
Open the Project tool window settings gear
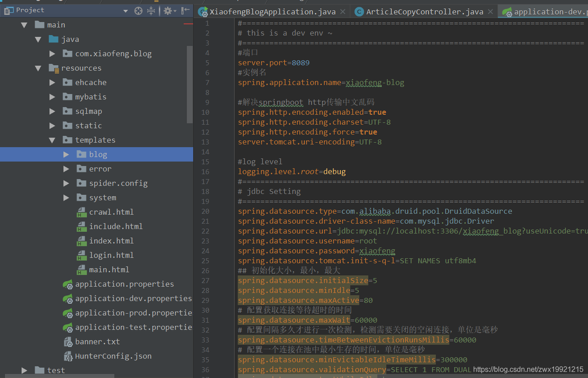click(167, 10)
